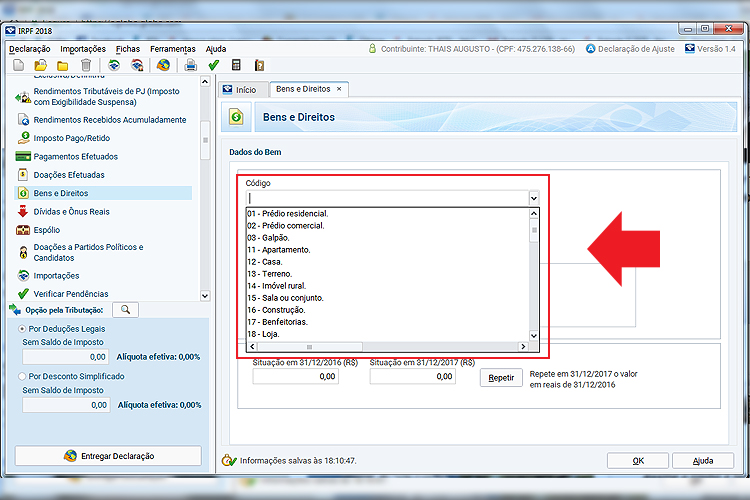This screenshot has height=500, width=750.
Task: Choose 12 - Casa from code list
Action: pos(388,262)
